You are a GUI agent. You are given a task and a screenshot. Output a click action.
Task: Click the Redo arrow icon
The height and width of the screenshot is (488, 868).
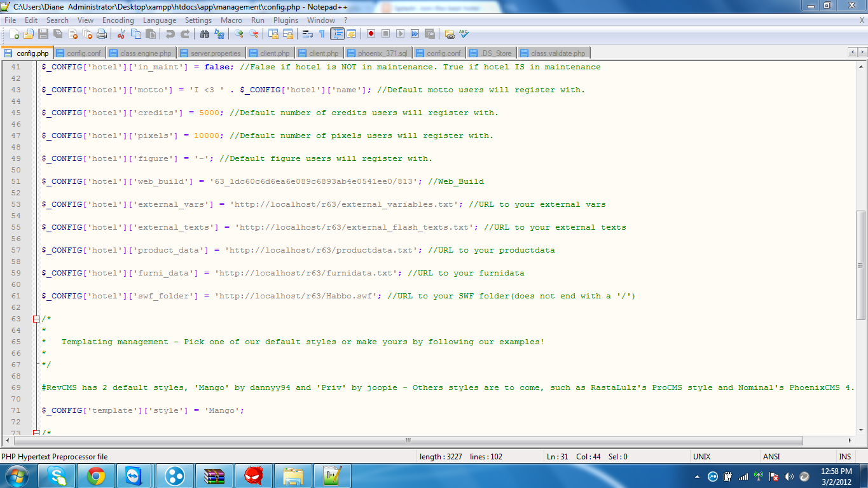pyautogui.click(x=185, y=34)
